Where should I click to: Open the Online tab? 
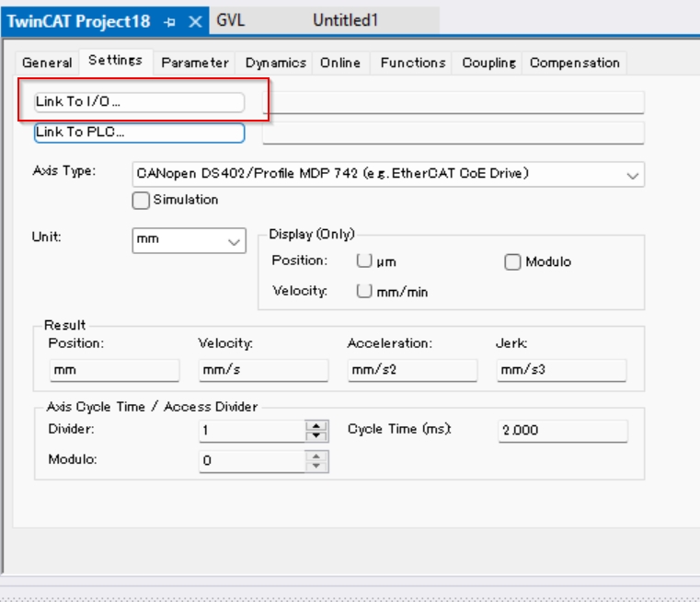[340, 63]
